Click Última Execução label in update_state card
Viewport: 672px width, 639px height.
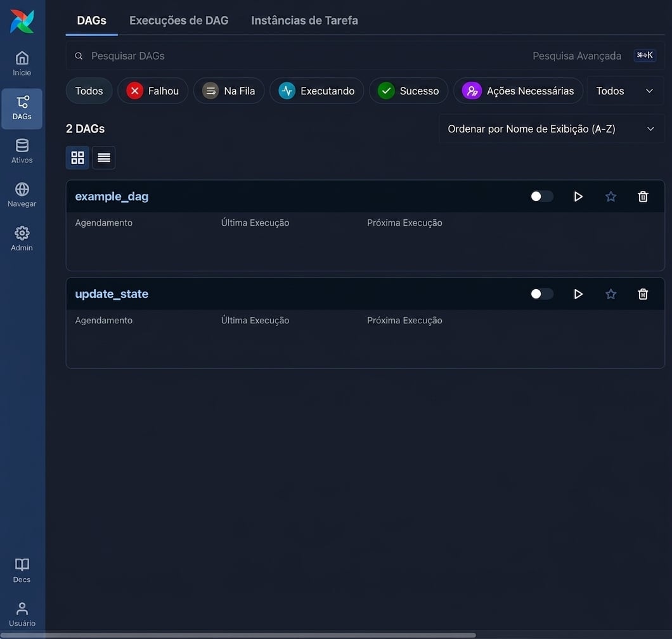pyautogui.click(x=255, y=321)
